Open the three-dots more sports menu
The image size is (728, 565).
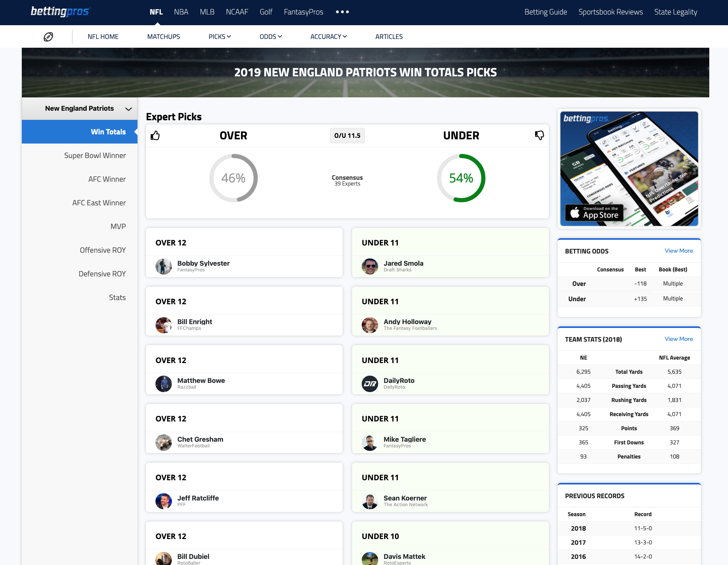[x=342, y=12]
